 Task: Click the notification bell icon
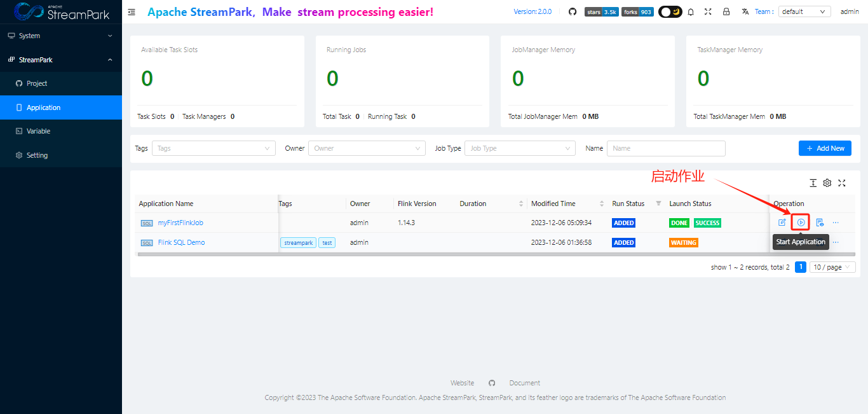point(691,11)
